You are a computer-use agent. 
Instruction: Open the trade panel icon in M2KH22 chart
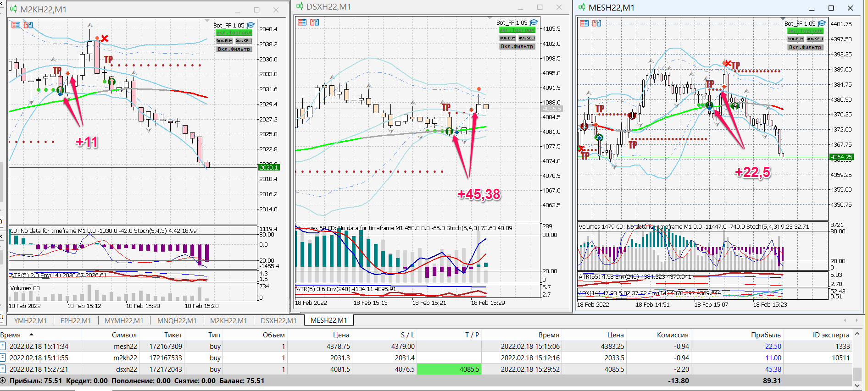tap(16, 25)
